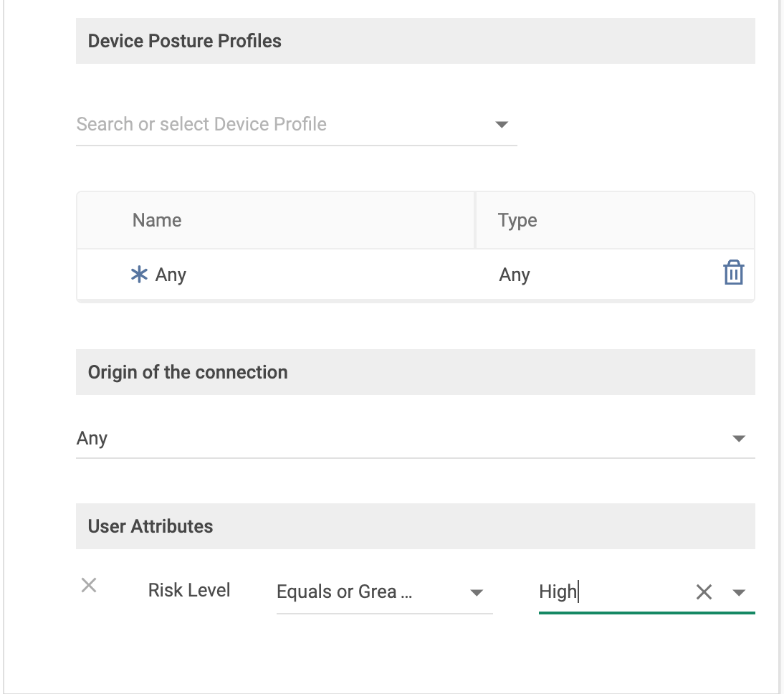Viewport: 784px width, 694px height.
Task: Sort by the Type column header
Action: 517,220
